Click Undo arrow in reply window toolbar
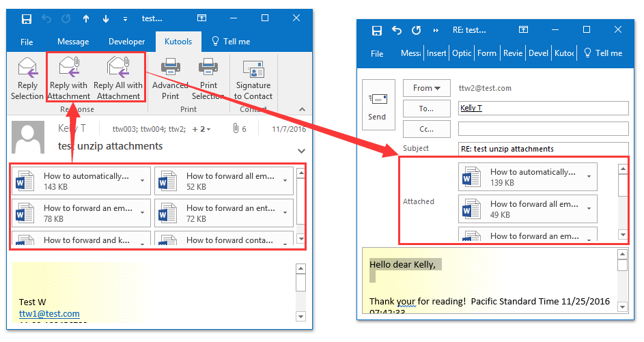The width and height of the screenshot is (644, 342). coord(397,30)
